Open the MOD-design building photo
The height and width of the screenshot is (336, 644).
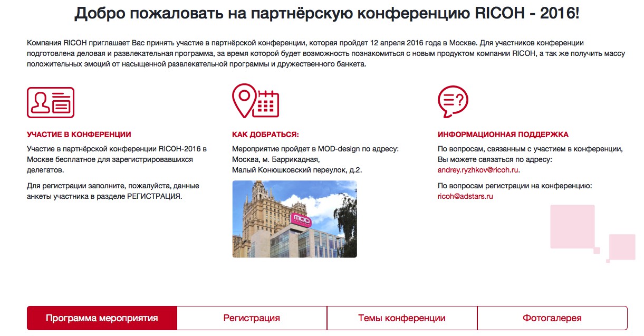pos(294,219)
